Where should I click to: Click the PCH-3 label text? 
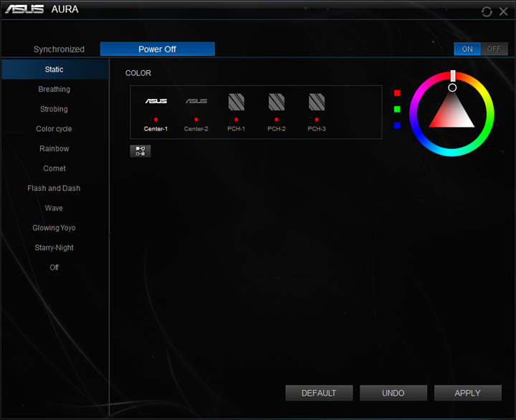coord(317,129)
